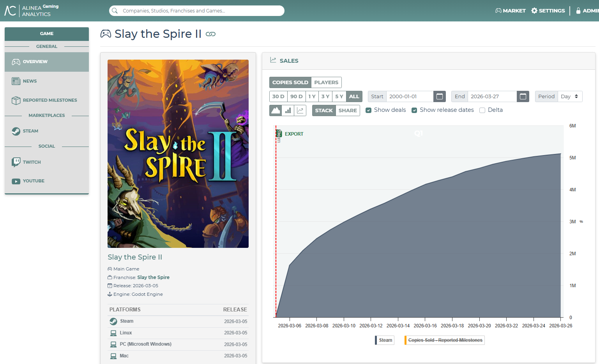The height and width of the screenshot is (364, 599).
Task: Copy the link icon beside Slay the Spire II title
Action: [x=210, y=34]
